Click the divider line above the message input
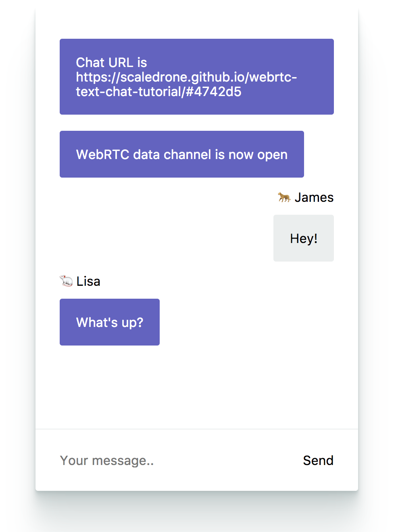396x532 pixels. coord(197,429)
